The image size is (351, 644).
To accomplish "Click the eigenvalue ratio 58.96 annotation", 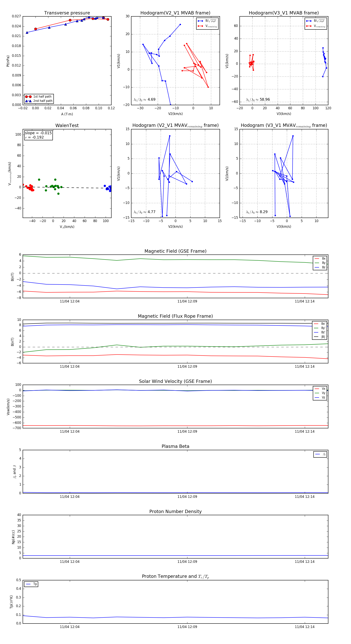I will click(x=258, y=100).
